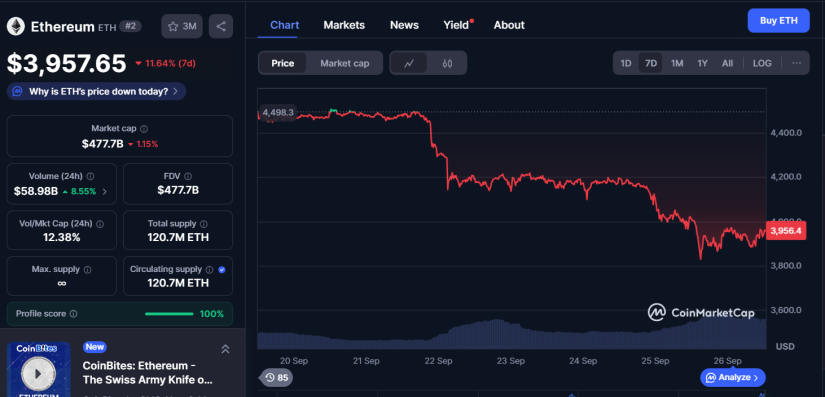This screenshot has width=825, height=397.
Task: Click the 12.38% Vol/Mkt Cap value
Action: pyautogui.click(x=62, y=238)
